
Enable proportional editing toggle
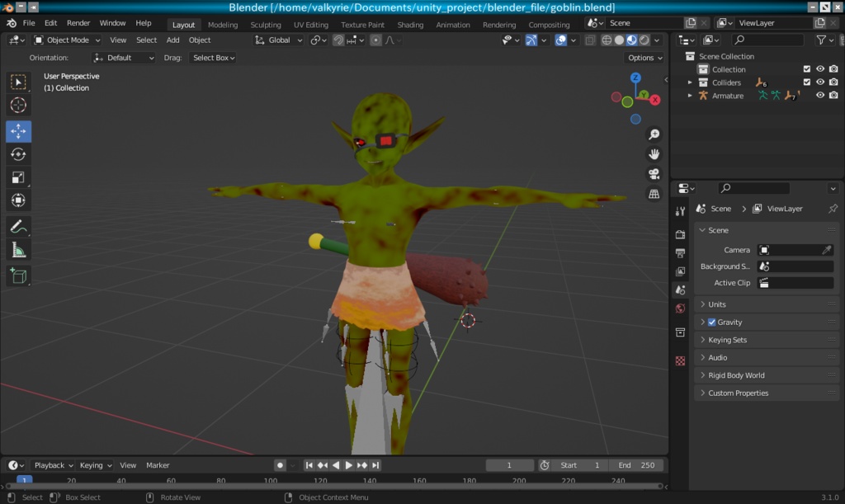point(376,40)
